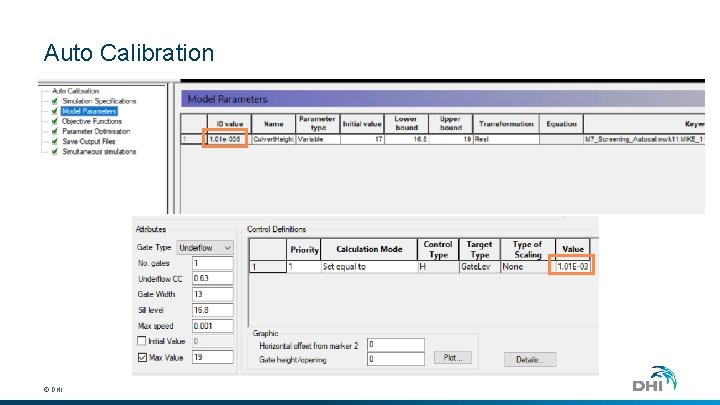Image resolution: width=720 pixels, height=405 pixels.
Task: Select the Value cell 1.01E-03
Action: (x=572, y=267)
